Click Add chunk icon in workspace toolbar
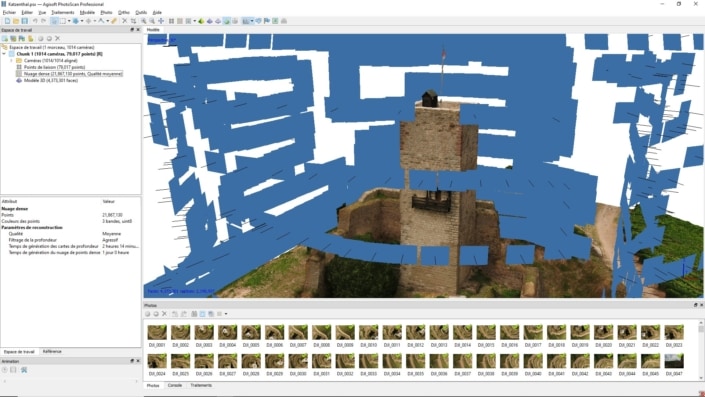Viewport: 705px width, 397px height. pyautogui.click(x=5, y=39)
